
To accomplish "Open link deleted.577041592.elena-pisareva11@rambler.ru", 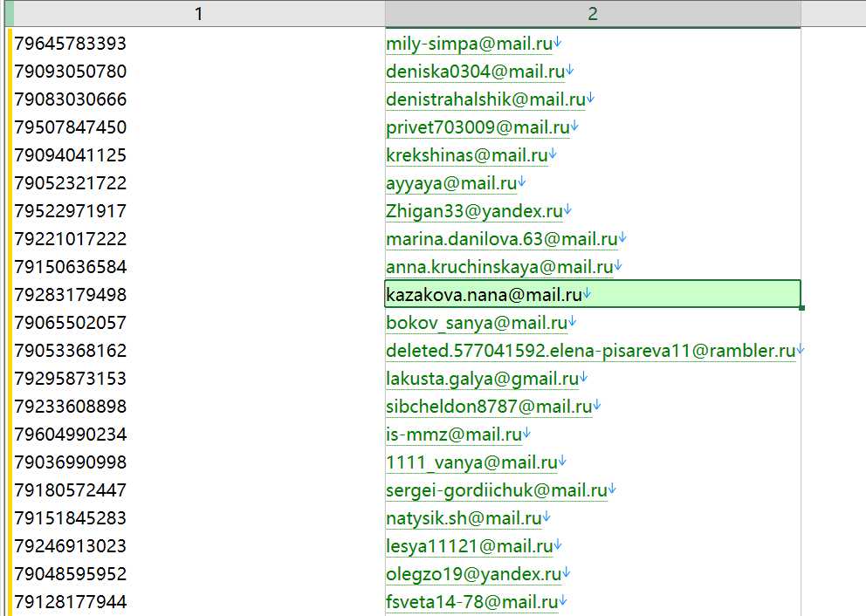I will 590,351.
